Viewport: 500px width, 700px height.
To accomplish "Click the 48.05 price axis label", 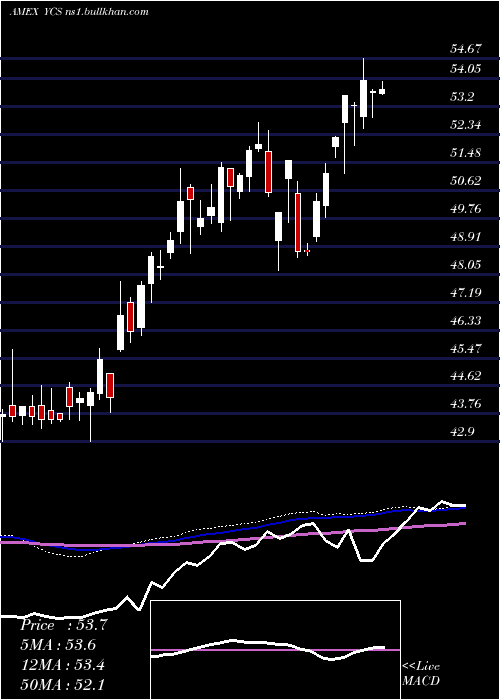I will click(466, 265).
